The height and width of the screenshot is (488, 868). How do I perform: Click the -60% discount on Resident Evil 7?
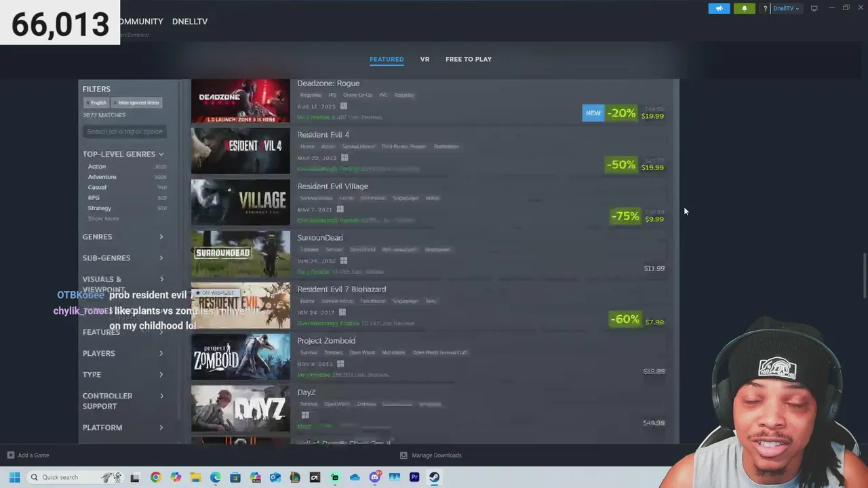pos(625,319)
